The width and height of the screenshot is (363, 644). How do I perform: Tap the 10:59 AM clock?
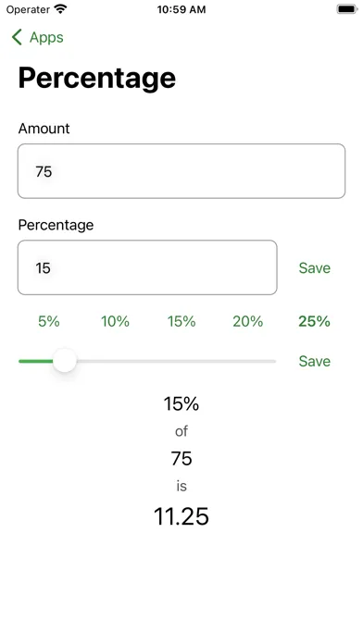pyautogui.click(x=181, y=9)
